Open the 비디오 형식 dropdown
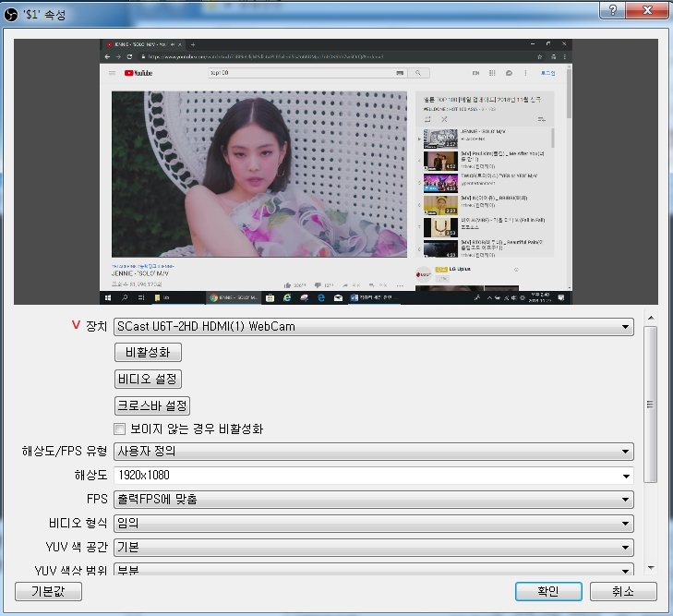 [373, 524]
